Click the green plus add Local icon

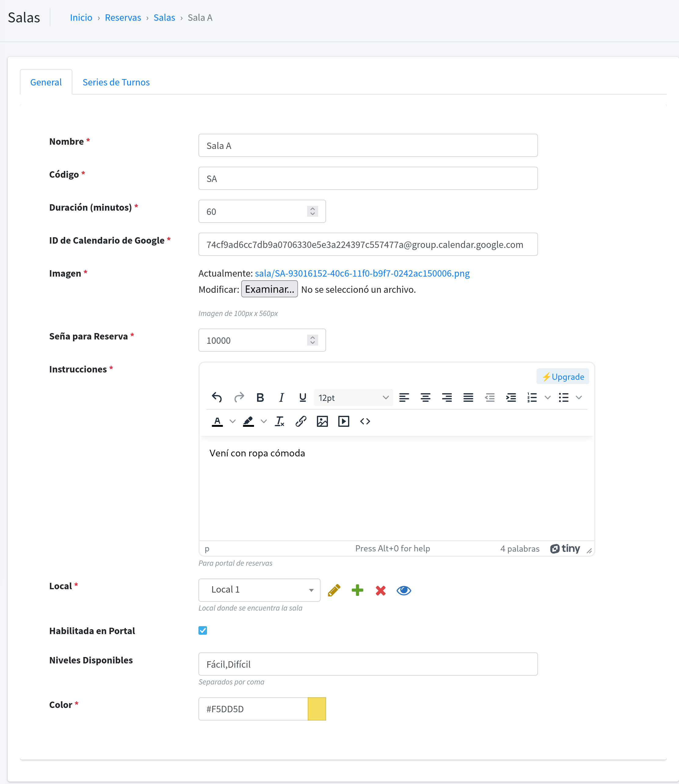click(357, 590)
